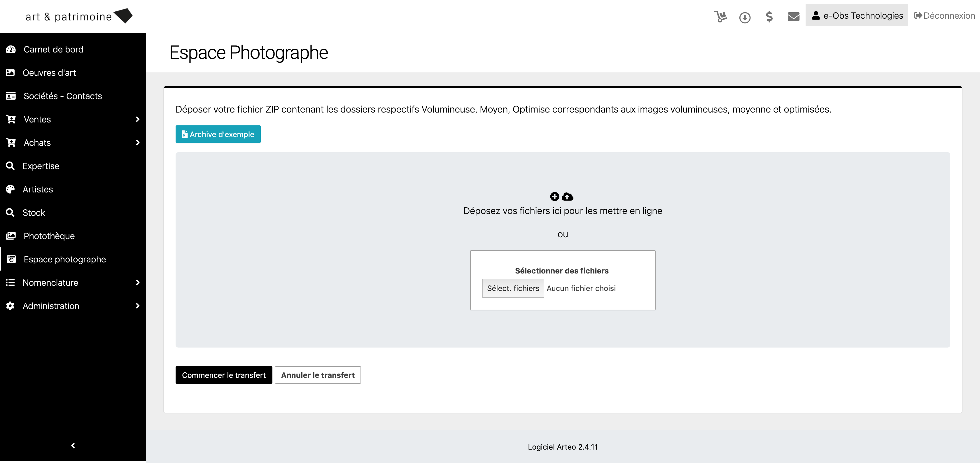The image size is (980, 463).
Task: Open Carnet de bord menu item
Action: click(73, 50)
